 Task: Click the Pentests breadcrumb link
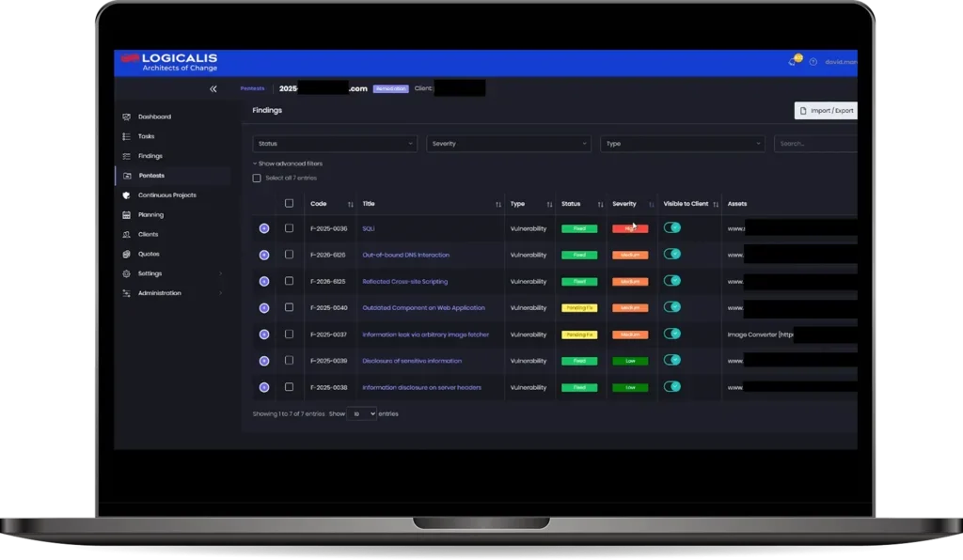(x=252, y=88)
